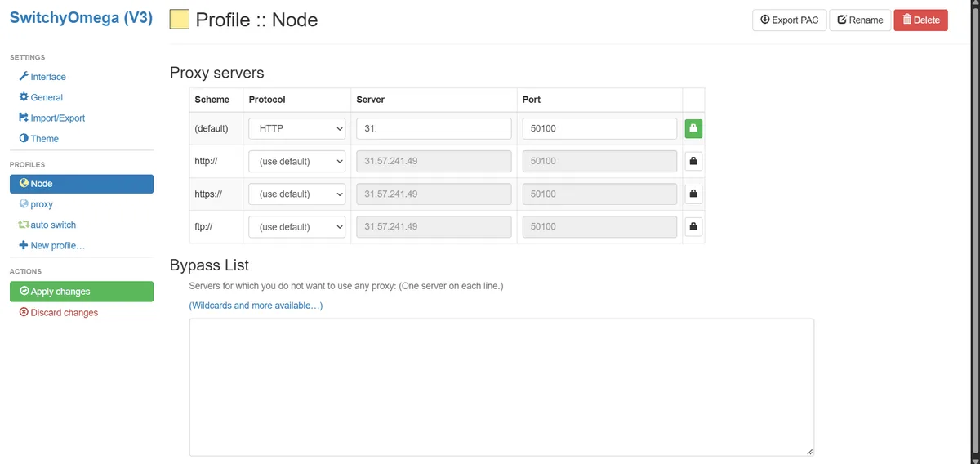Click the Export PAC button
980x464 pixels.
click(x=789, y=20)
